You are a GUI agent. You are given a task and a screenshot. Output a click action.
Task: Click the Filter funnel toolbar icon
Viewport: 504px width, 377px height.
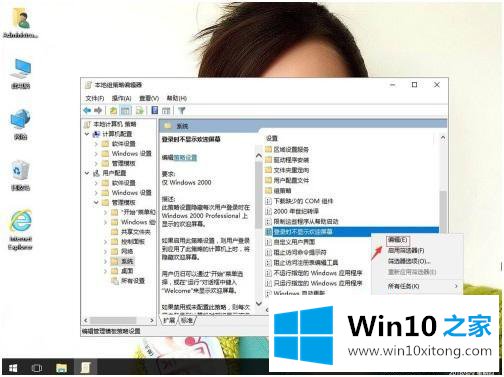181,111
